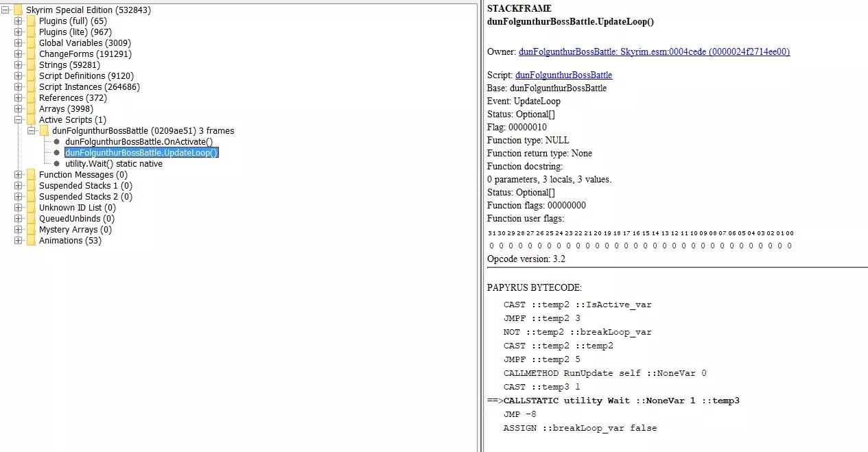Select the ChangeForms (191291) tree label
The width and height of the screenshot is (868, 452).
tap(85, 54)
